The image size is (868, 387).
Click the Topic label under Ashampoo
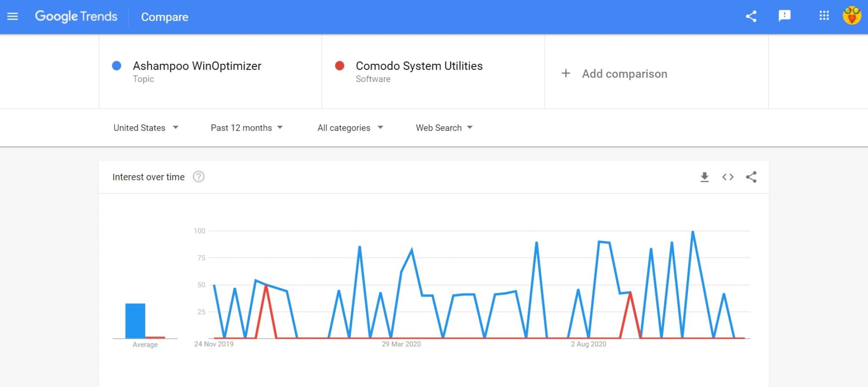point(143,79)
